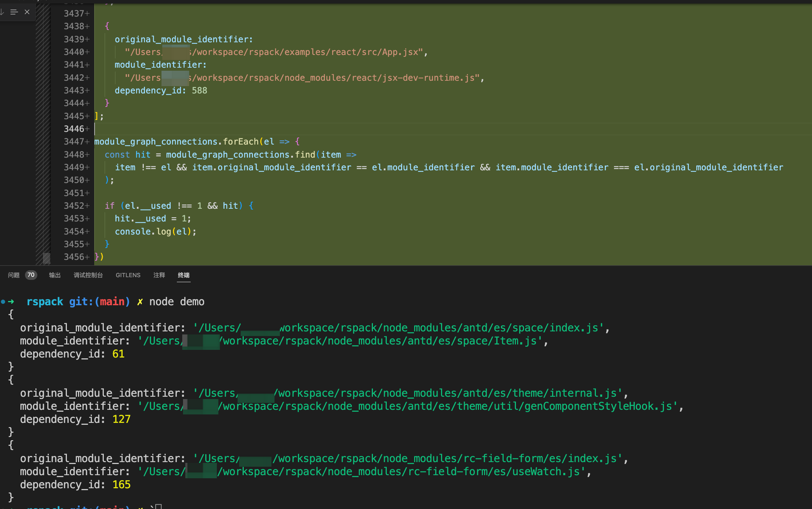This screenshot has width=812, height=509.
Task: Switch to the 输出 (Output) tab
Action: (55, 275)
